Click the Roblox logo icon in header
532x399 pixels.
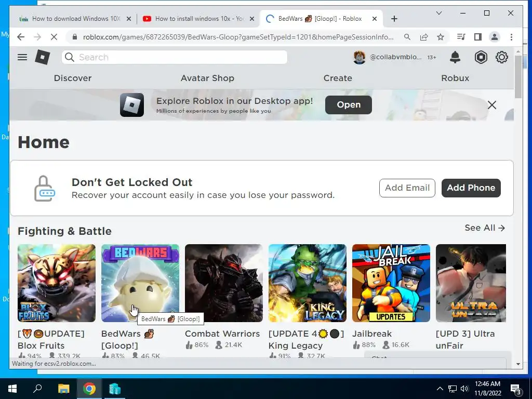tap(43, 57)
